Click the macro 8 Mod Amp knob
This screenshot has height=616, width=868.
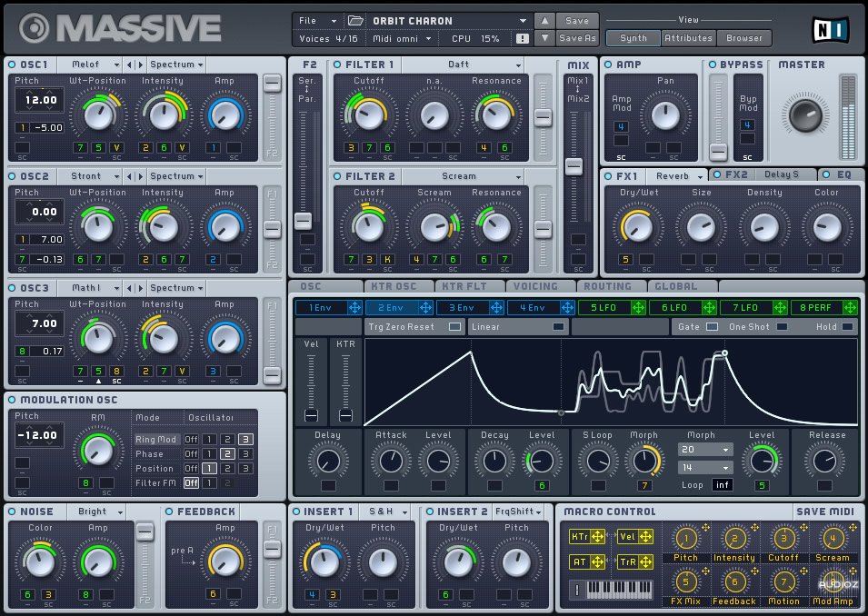tap(833, 581)
